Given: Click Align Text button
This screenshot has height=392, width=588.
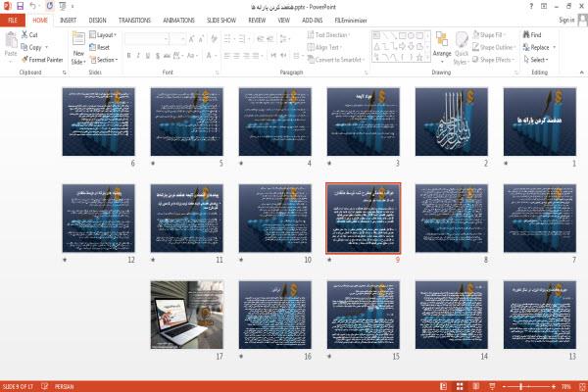Looking at the screenshot, I should (x=324, y=47).
